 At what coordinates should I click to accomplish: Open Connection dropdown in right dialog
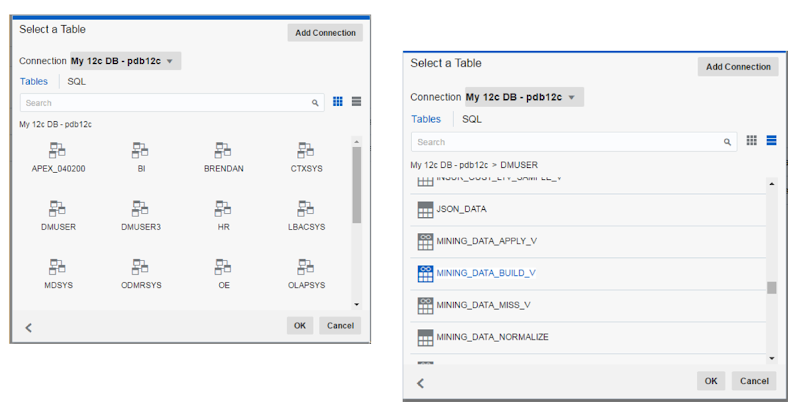click(524, 97)
